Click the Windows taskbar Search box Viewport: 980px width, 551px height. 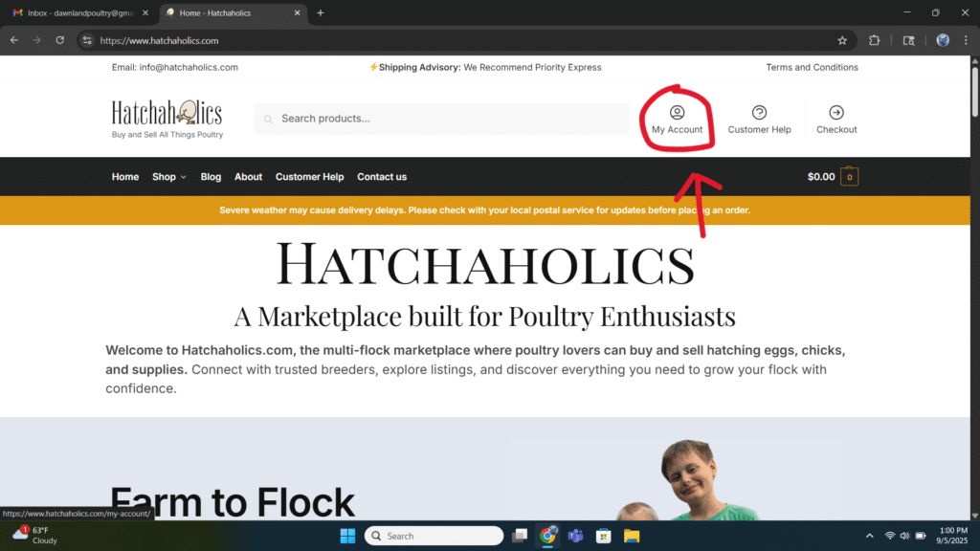434,536
